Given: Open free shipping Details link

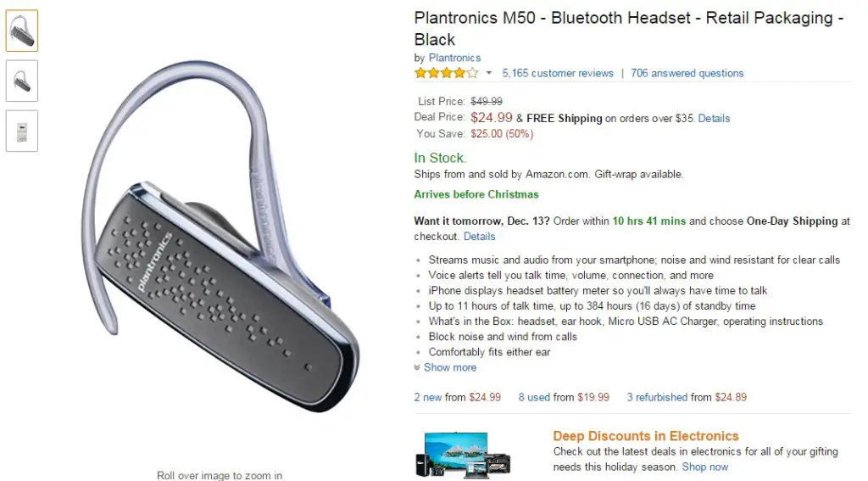Looking at the screenshot, I should [x=714, y=118].
